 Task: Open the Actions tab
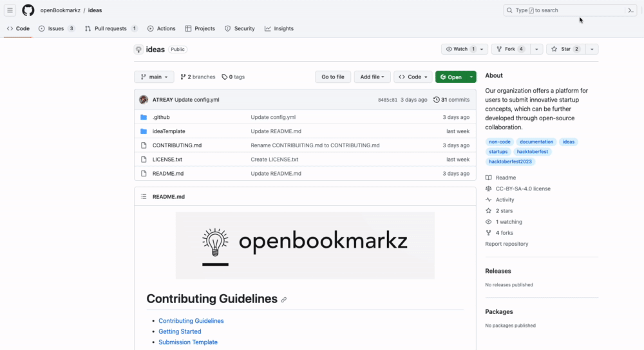coord(162,29)
